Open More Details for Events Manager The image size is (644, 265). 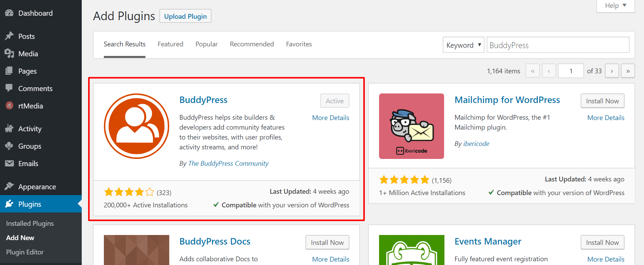(606, 259)
